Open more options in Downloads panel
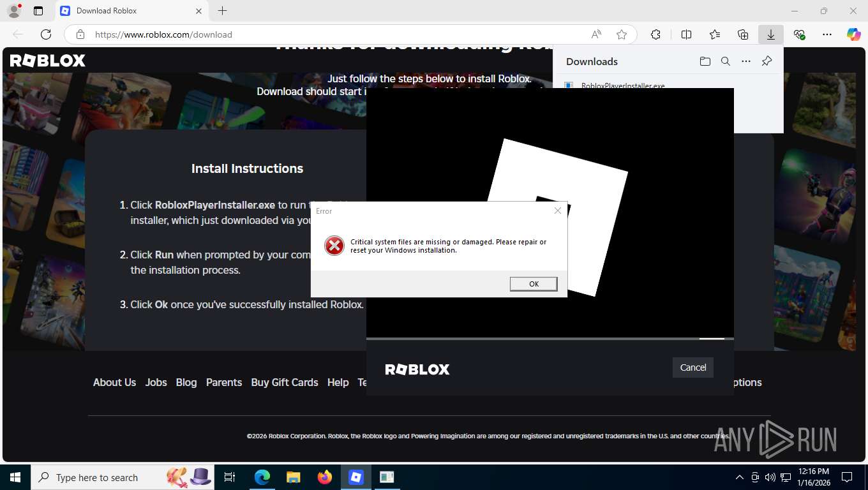Screen dimensions: 868x490 pos(746,61)
